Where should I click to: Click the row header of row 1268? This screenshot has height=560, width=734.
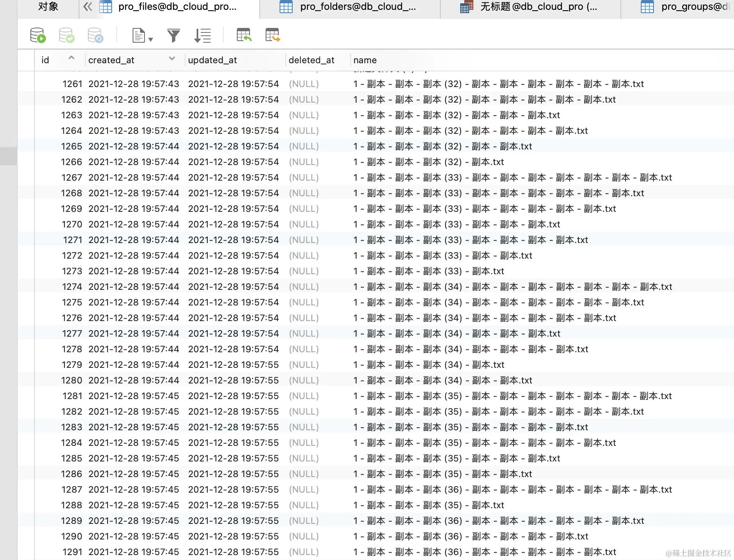pyautogui.click(x=26, y=193)
